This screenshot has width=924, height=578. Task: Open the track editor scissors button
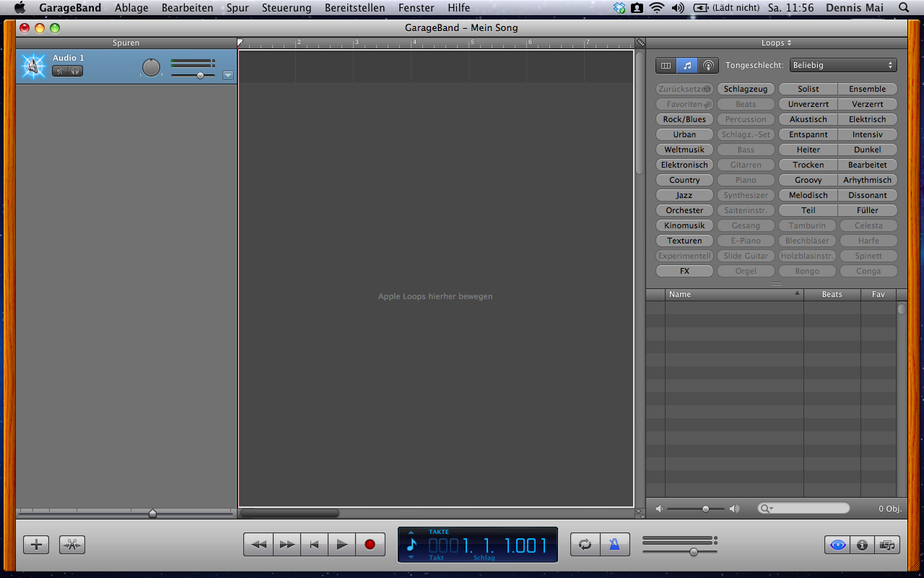click(72, 545)
